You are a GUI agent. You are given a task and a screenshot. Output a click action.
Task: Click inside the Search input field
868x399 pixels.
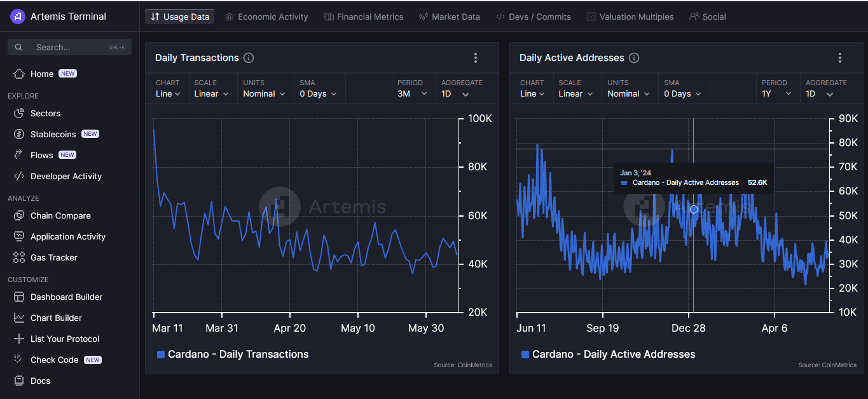69,47
